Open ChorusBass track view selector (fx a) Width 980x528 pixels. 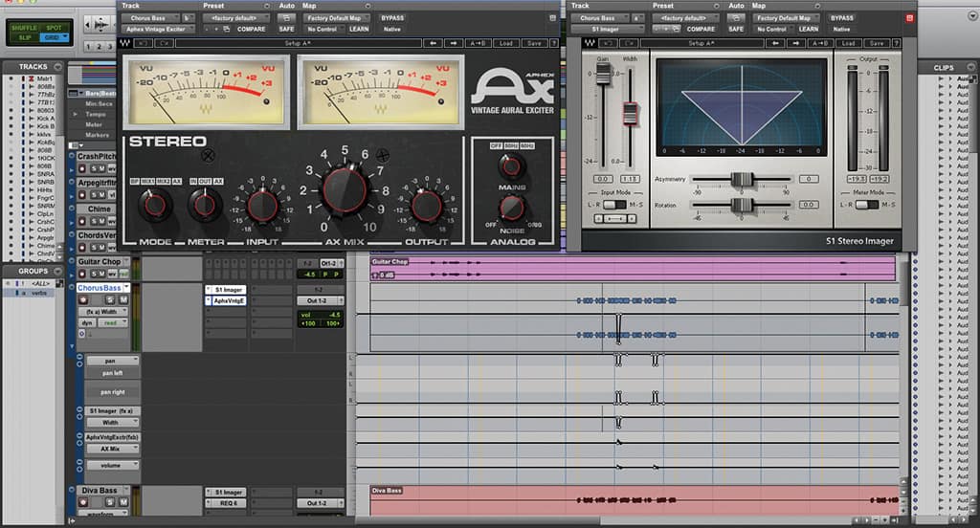[x=103, y=311]
